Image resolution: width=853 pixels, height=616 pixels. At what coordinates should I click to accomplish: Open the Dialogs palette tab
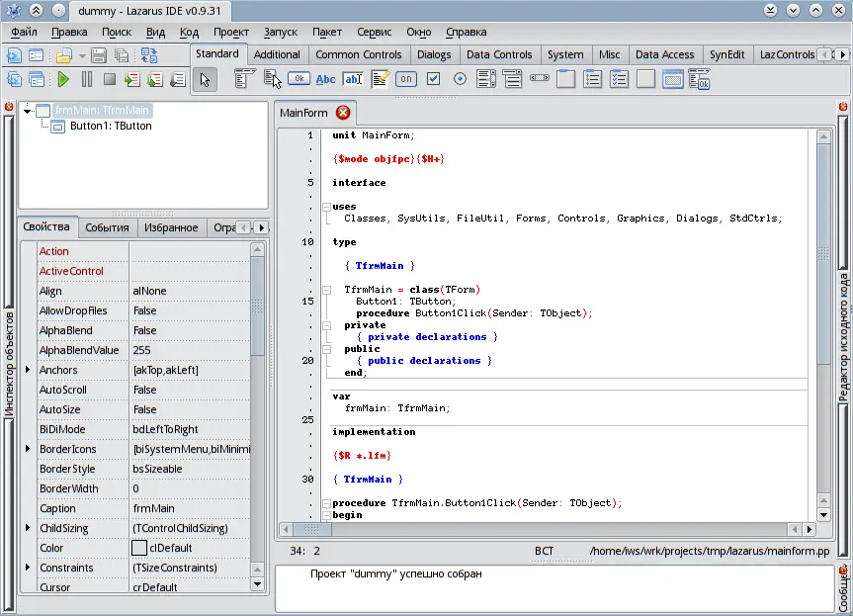(434, 54)
